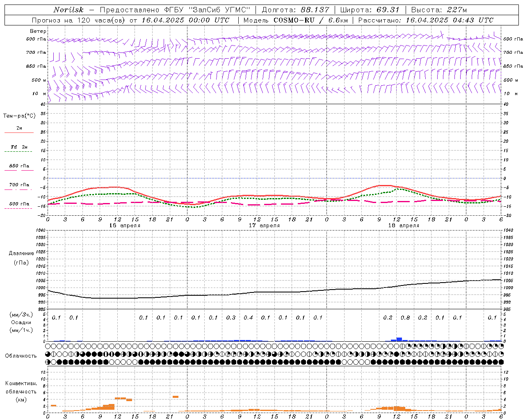Screen dimensions: 525x420
Task: Click the Ветер panel label
Action: [38, 31]
